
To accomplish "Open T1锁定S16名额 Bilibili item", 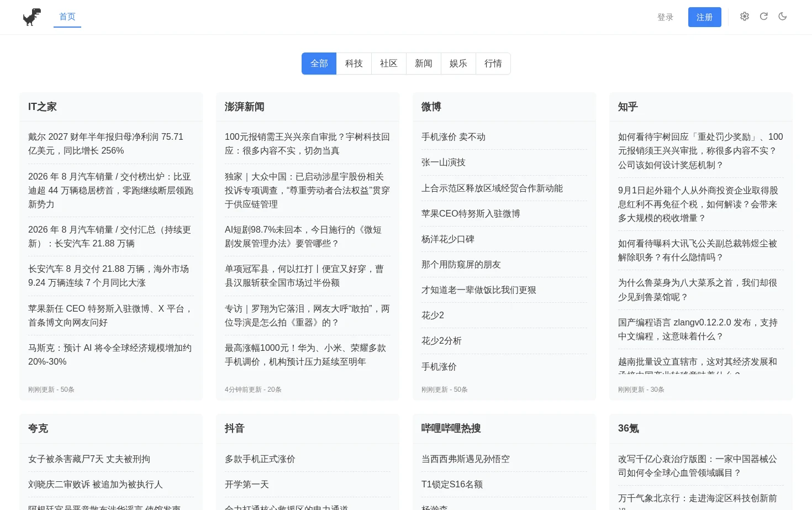I will pyautogui.click(x=452, y=485).
